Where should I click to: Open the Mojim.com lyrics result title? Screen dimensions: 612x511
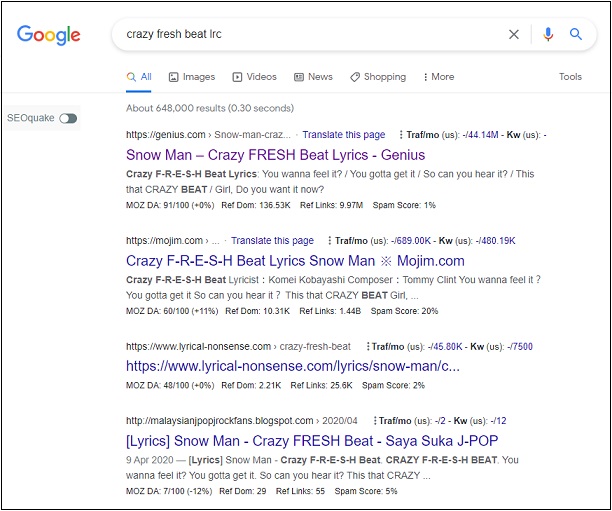click(x=295, y=261)
